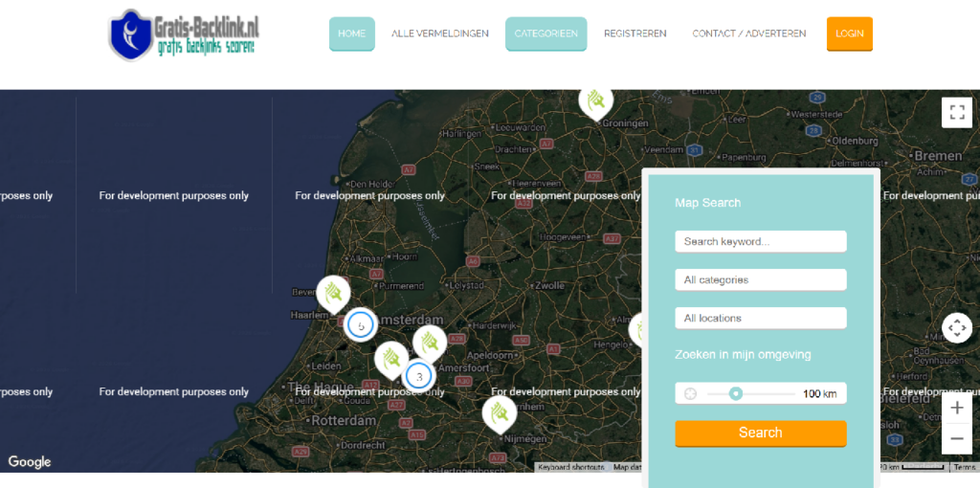The width and height of the screenshot is (980, 488).
Task: Click the map marker near Nijmegen
Action: click(x=499, y=413)
